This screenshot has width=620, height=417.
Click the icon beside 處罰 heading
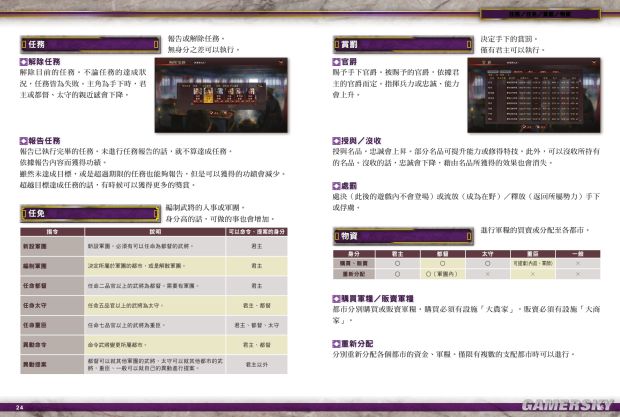[x=335, y=185]
